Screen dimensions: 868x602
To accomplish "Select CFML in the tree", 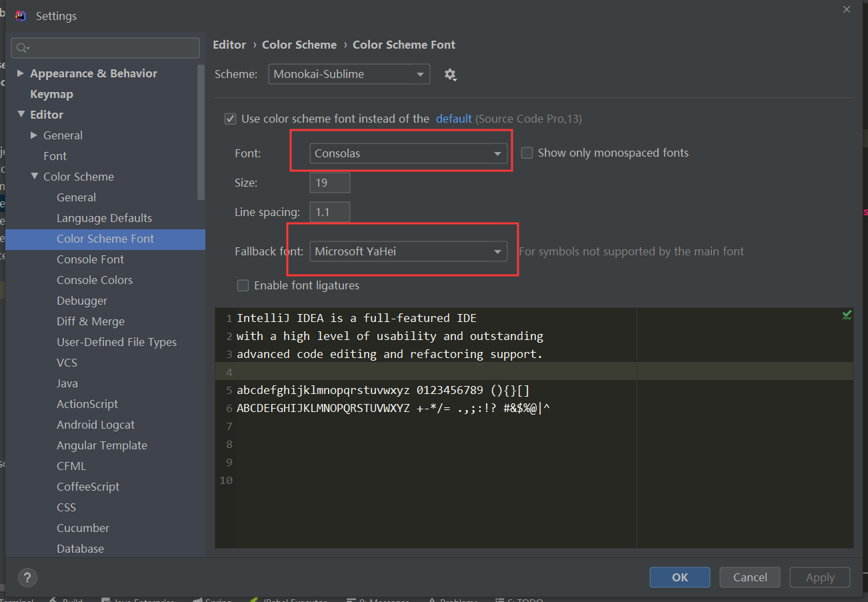I will point(71,466).
